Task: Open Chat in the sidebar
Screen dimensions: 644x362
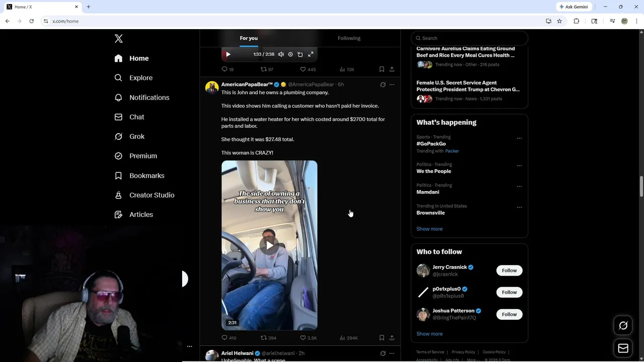Action: coord(129,117)
